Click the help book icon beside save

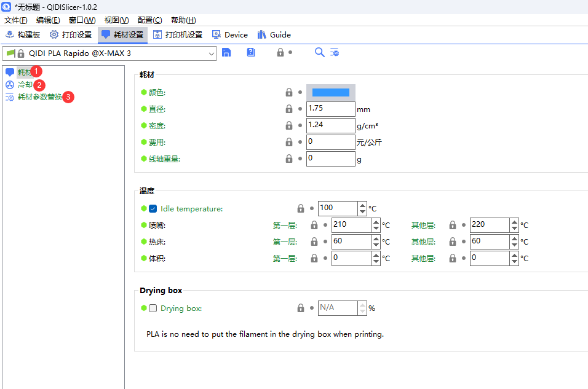tap(251, 53)
